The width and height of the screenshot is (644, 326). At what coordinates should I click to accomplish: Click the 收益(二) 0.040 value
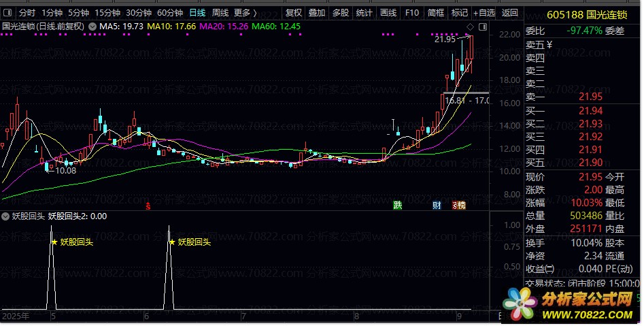(x=590, y=270)
